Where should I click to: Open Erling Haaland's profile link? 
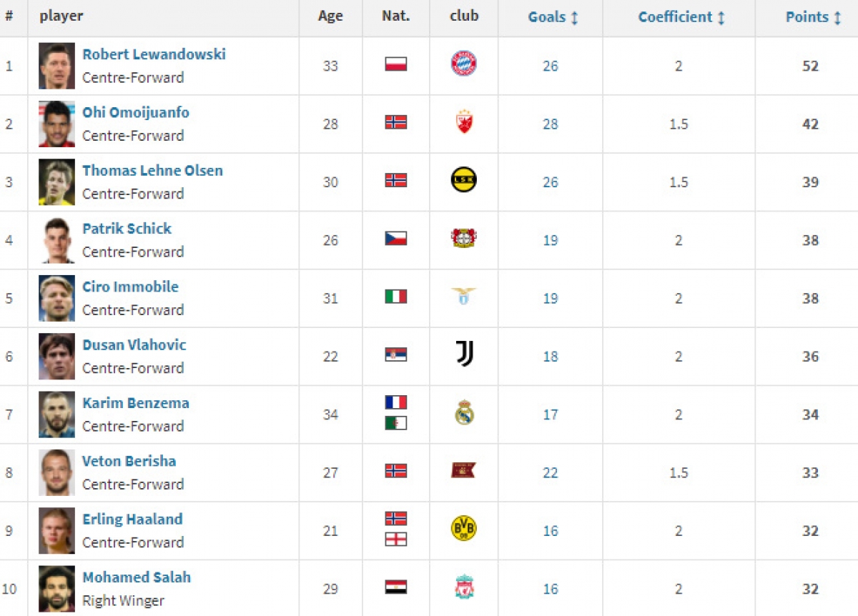[x=132, y=520]
